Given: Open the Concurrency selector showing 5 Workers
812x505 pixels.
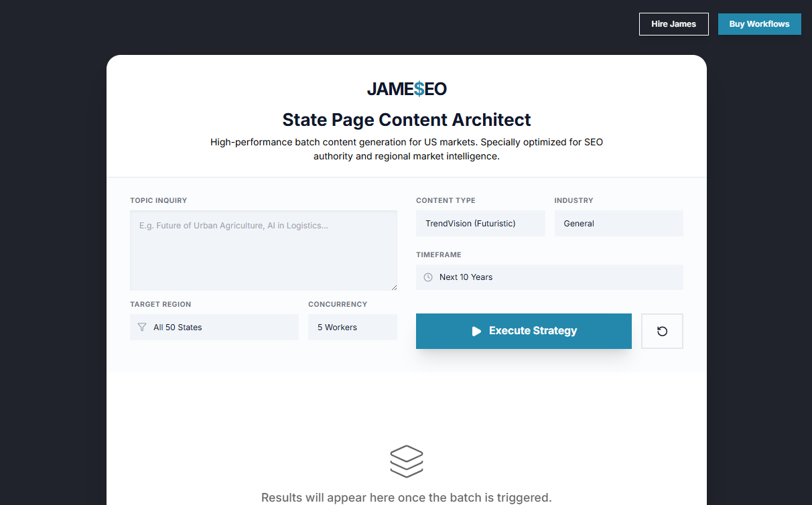Looking at the screenshot, I should [352, 327].
